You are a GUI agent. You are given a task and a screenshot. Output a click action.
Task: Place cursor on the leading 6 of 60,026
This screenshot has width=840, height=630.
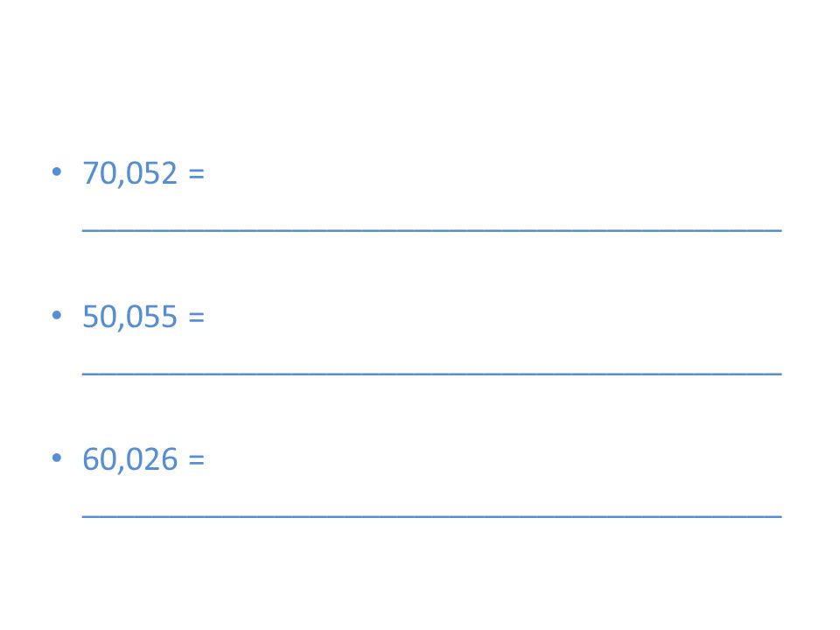tap(90, 459)
